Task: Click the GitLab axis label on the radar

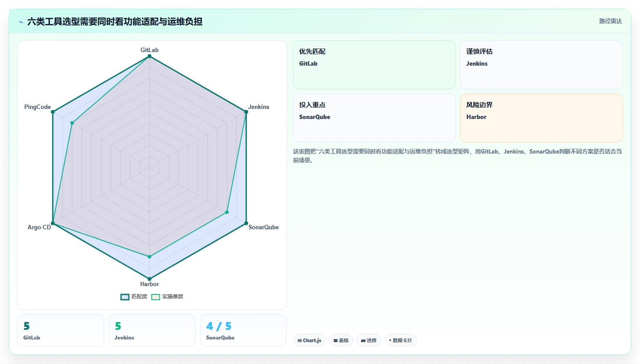Action: pos(149,50)
